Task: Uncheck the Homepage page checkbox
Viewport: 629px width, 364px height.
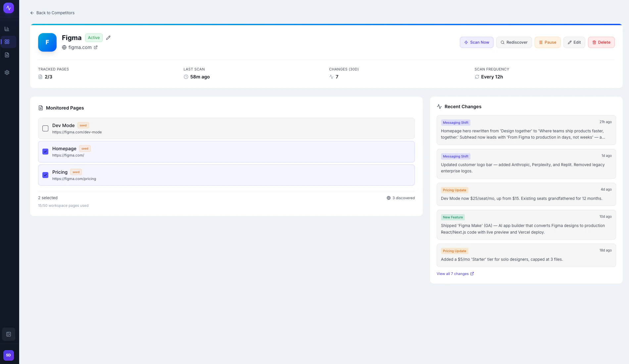Action: coord(45,152)
